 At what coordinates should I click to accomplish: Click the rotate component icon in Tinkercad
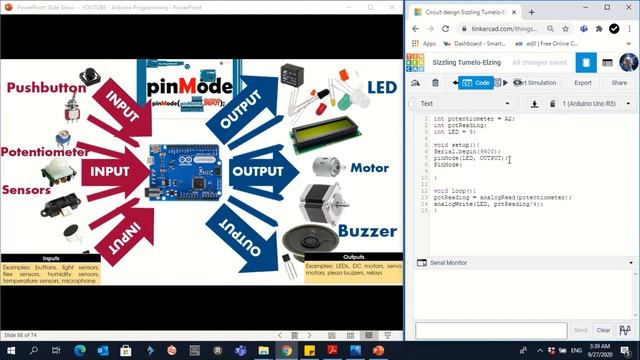[x=416, y=83]
